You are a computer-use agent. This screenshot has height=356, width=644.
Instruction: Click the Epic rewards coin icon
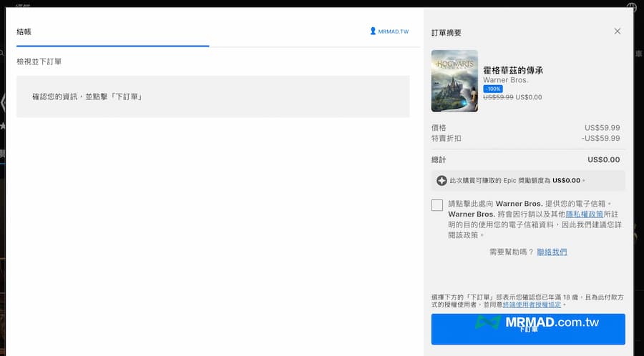(441, 180)
